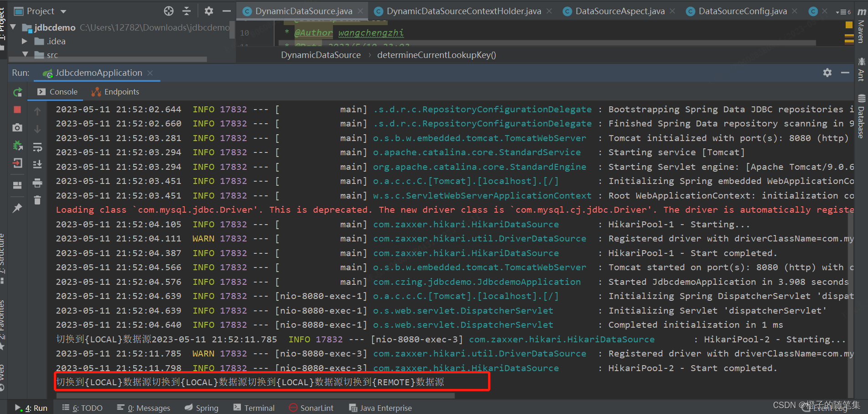Open the Spring tool window
This screenshot has width=868, height=414.
pyautogui.click(x=201, y=408)
